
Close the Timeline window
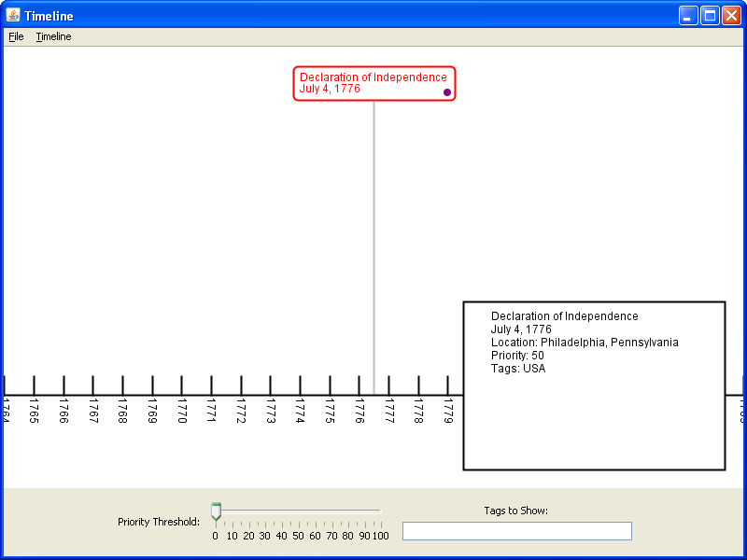pos(731,16)
